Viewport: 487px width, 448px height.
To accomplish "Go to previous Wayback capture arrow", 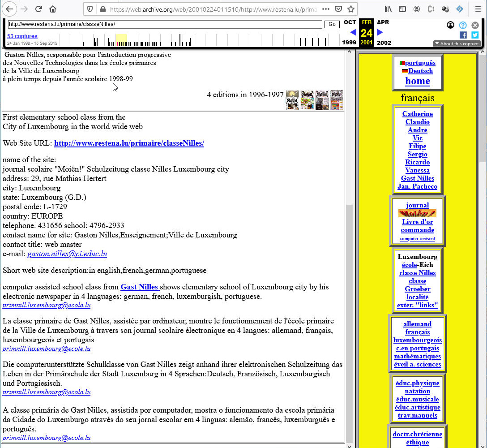I will (x=353, y=32).
